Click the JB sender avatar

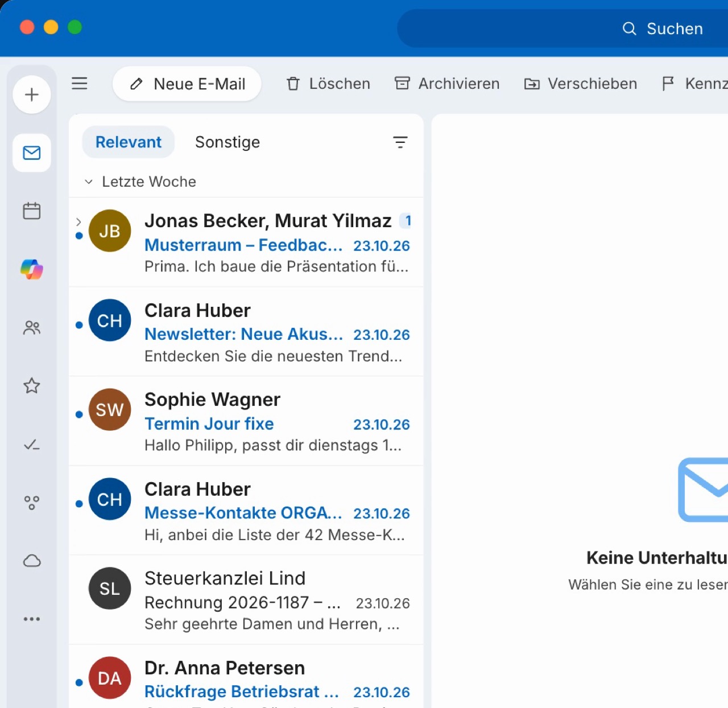110,231
